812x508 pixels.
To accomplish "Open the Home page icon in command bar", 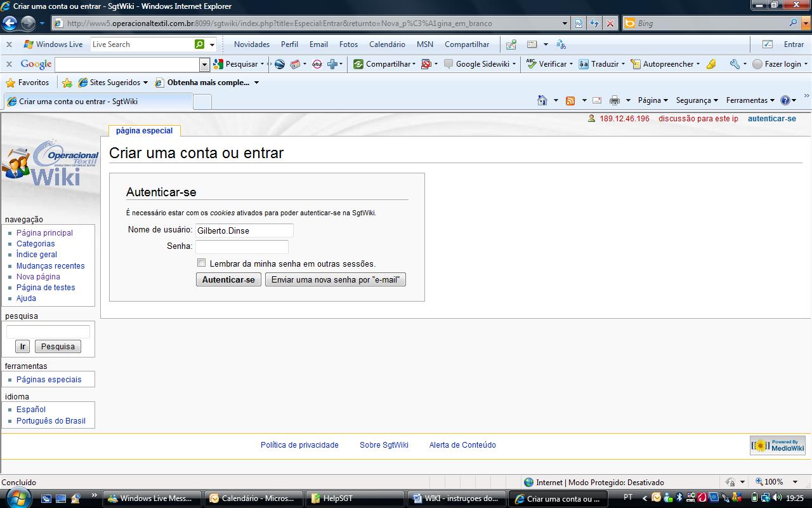I will pos(542,100).
